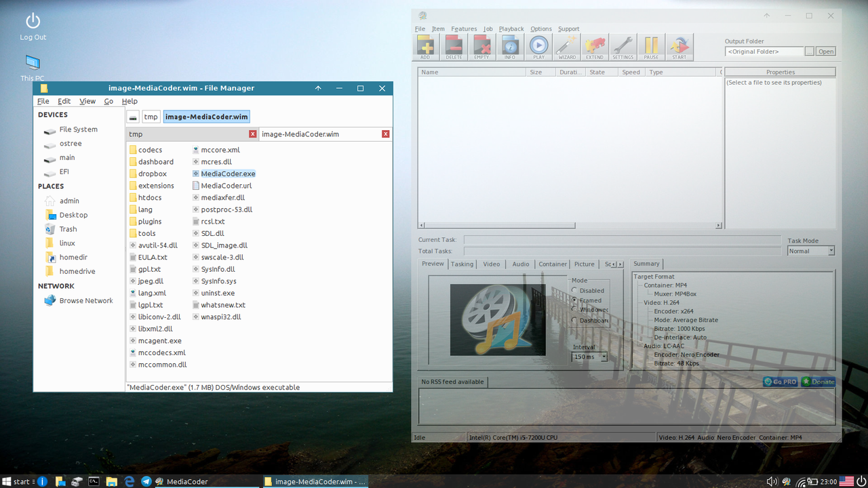The width and height of the screenshot is (868, 488).
Task: Select the plugins folder in File Manager
Action: click(x=146, y=222)
